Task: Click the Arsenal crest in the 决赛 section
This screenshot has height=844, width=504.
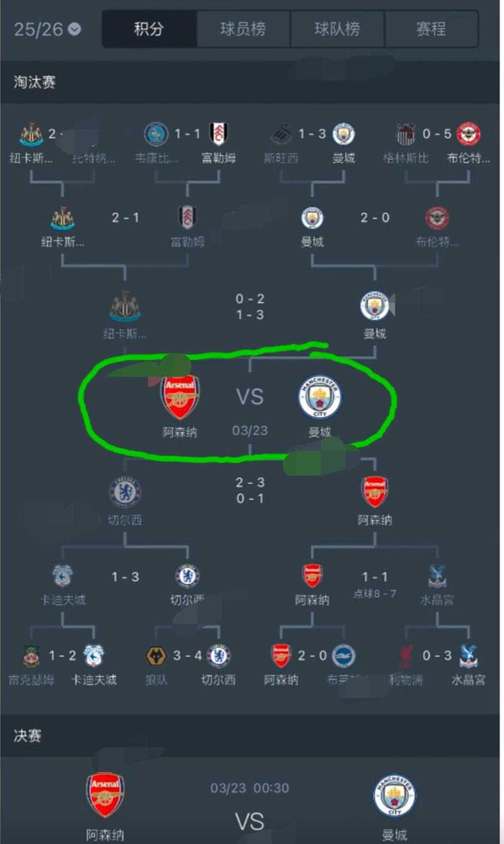Action: click(105, 795)
